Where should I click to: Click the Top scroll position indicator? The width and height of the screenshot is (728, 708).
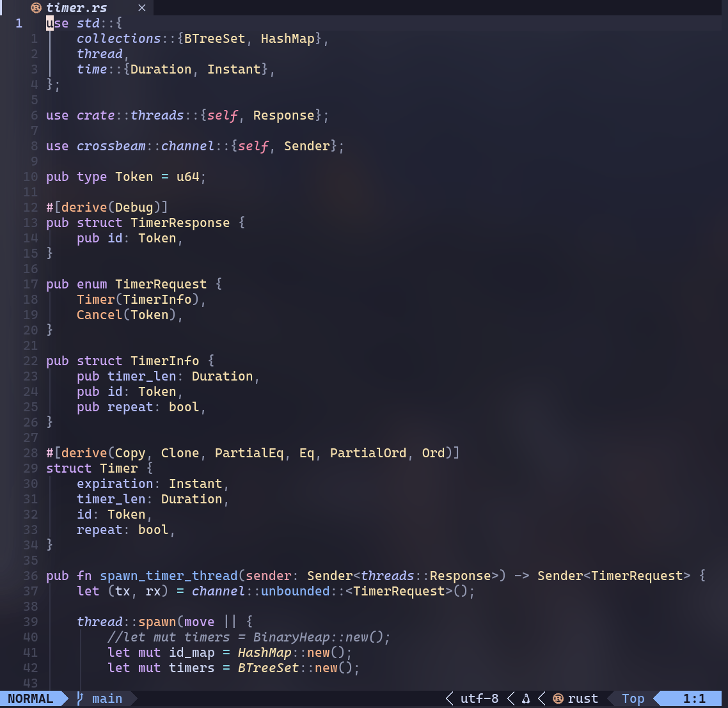point(633,698)
